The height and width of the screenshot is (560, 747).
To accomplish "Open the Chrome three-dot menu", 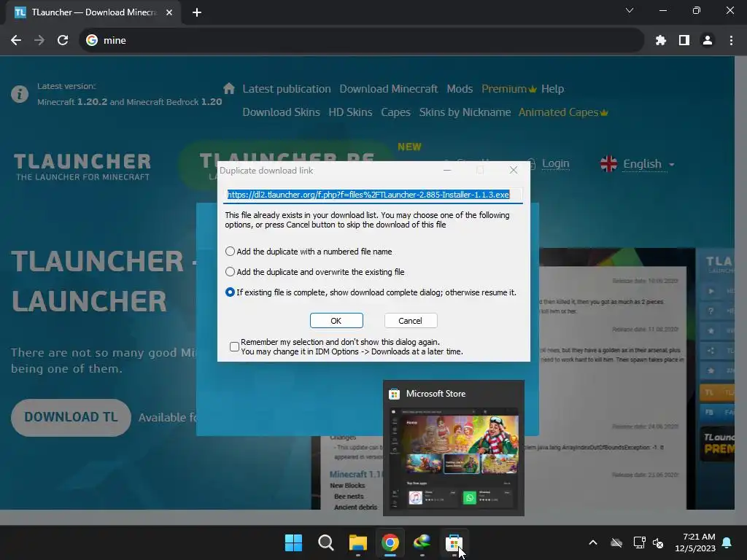I will coord(731,41).
